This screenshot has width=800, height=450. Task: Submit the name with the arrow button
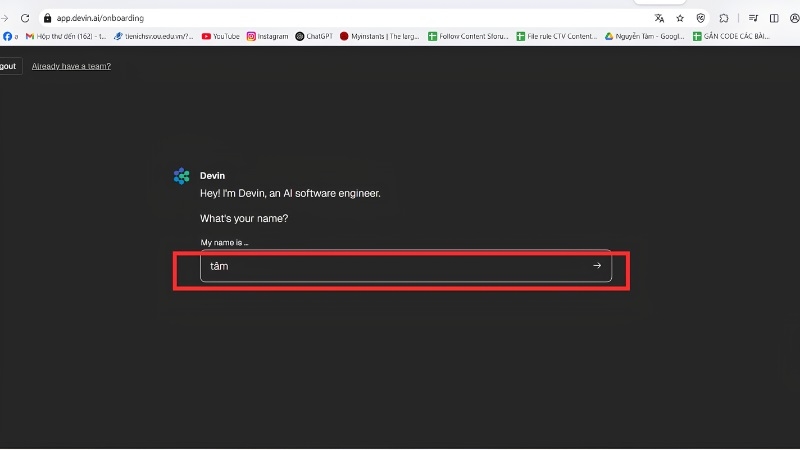tap(597, 265)
